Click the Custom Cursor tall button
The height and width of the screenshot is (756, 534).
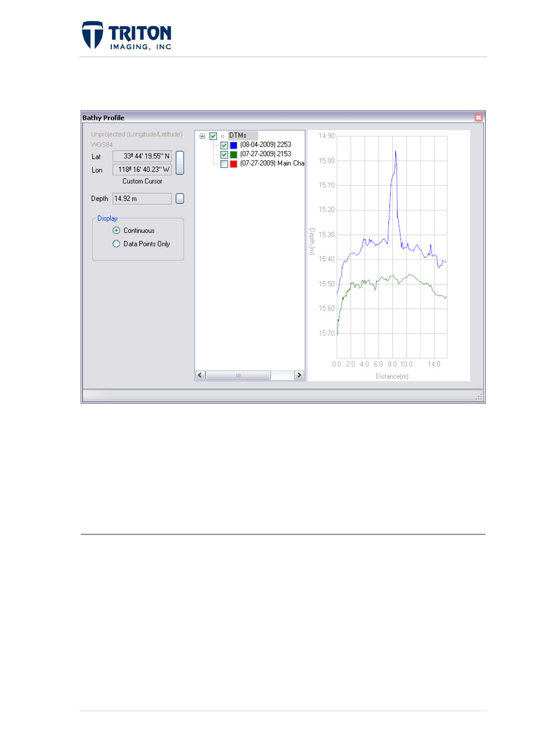180,163
